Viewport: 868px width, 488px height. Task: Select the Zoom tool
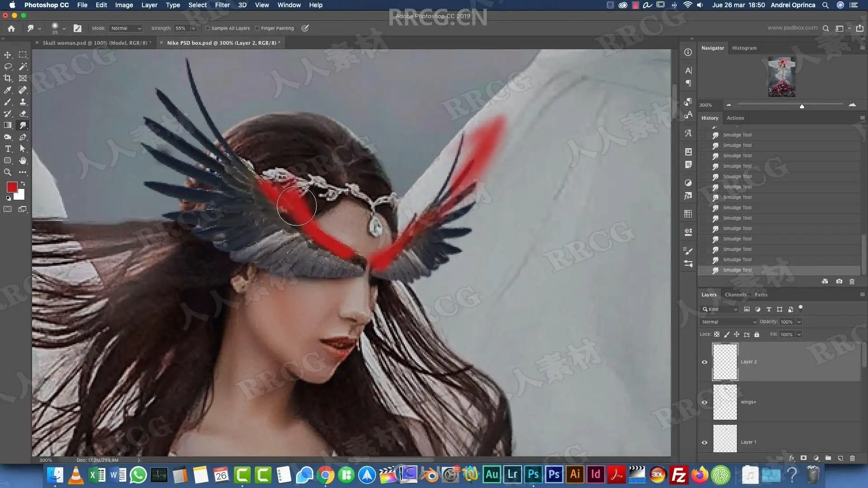pyautogui.click(x=8, y=172)
